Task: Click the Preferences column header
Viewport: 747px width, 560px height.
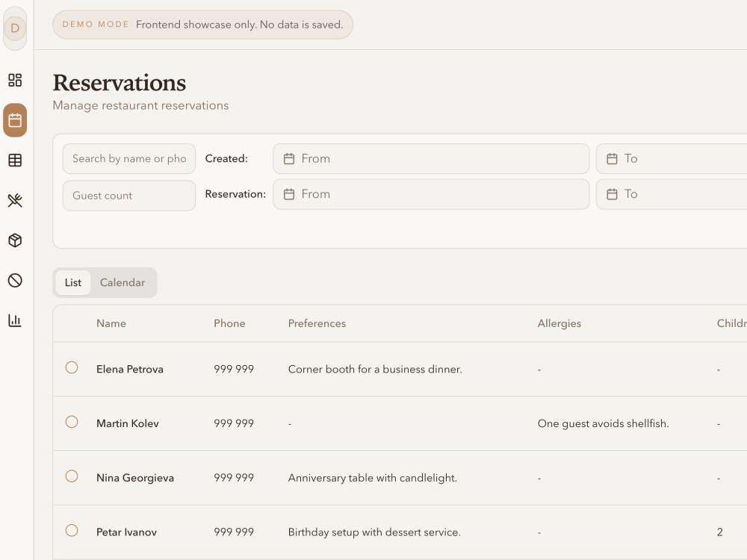Action: coord(317,323)
